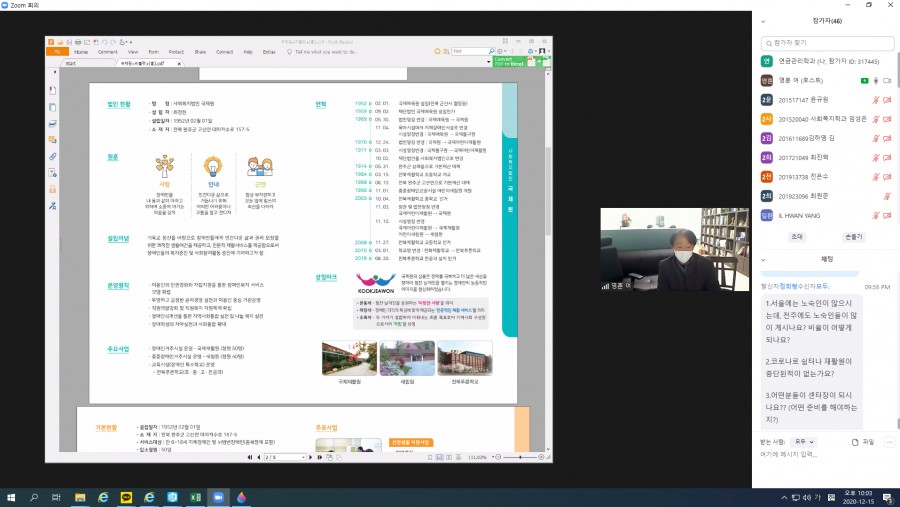Open the security lock panel icon

[x=52, y=189]
